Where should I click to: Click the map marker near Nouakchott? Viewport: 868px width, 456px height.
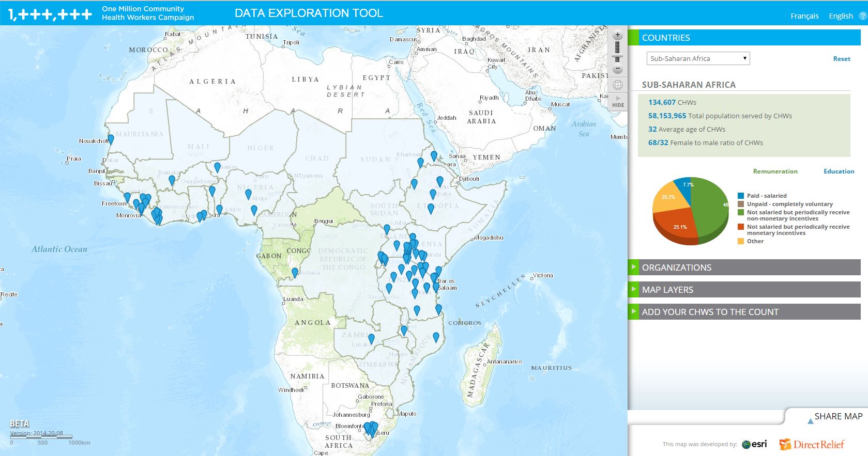111,139
